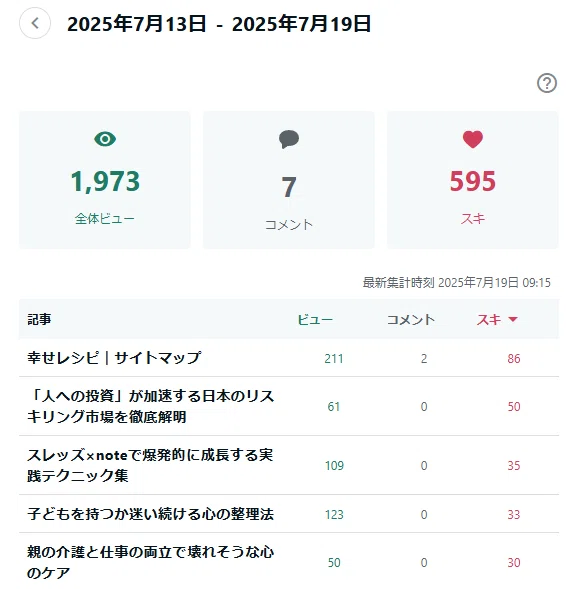Open the リスキリング市場 article

(x=150, y=406)
